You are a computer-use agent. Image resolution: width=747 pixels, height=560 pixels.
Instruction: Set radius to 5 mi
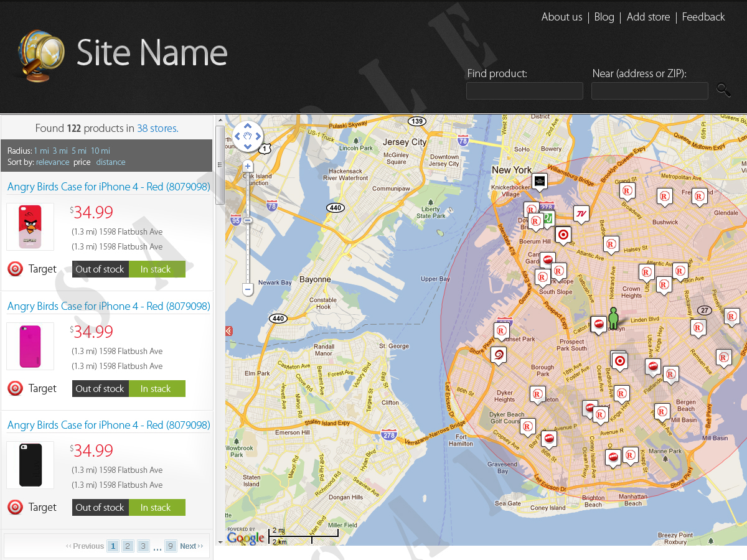point(79,151)
